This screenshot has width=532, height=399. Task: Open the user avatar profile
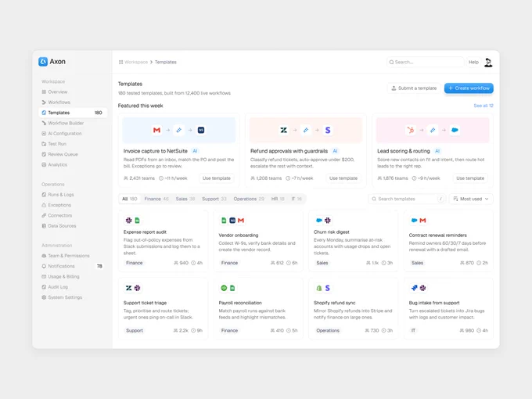point(488,63)
